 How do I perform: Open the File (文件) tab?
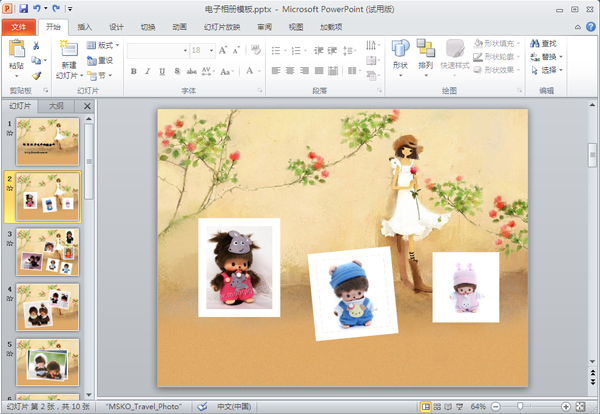(19, 27)
